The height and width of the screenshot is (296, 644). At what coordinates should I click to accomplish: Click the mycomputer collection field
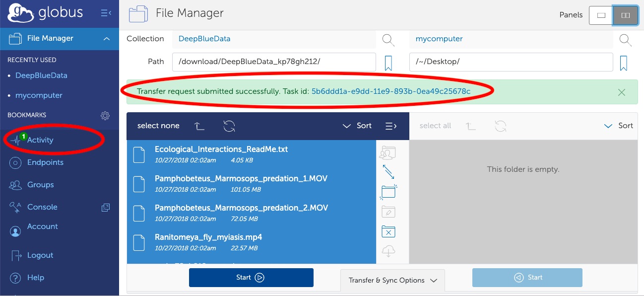(512, 39)
